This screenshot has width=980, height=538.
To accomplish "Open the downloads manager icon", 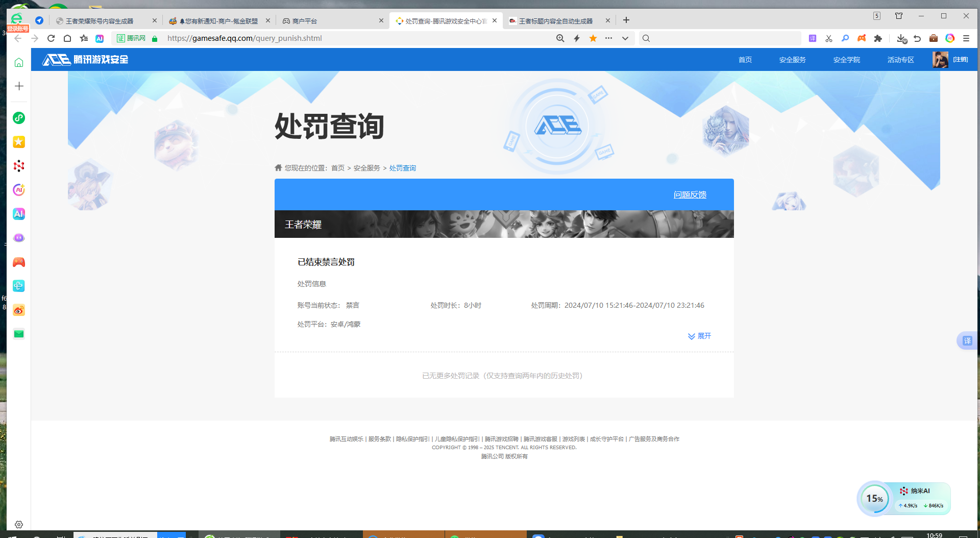I will point(901,38).
